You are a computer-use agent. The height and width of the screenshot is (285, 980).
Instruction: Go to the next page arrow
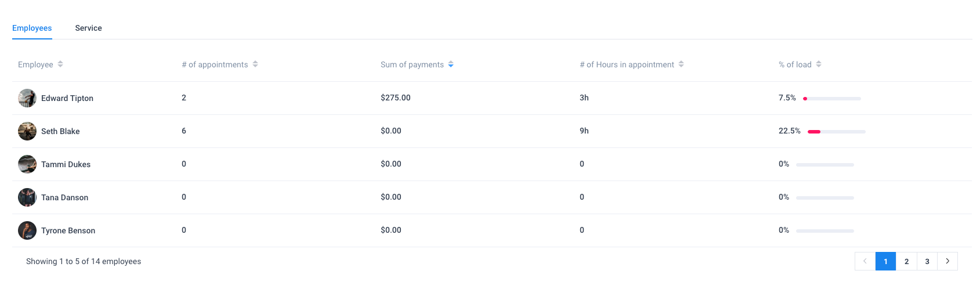click(948, 261)
